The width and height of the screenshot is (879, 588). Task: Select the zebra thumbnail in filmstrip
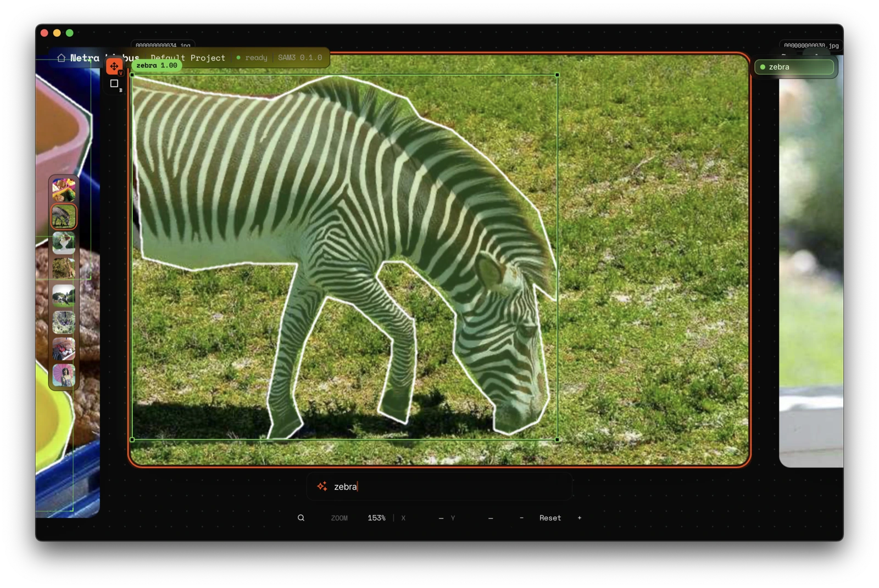64,216
